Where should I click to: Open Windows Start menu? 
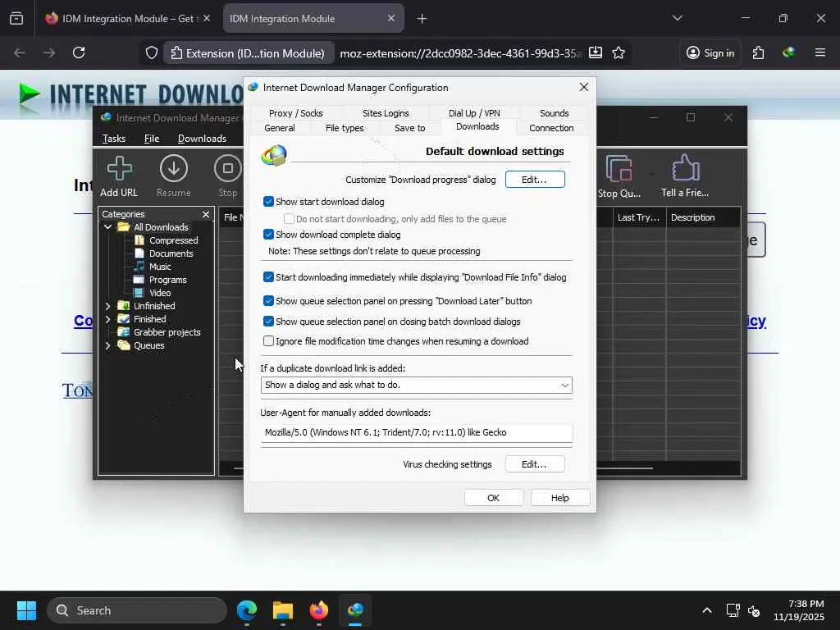(26, 610)
